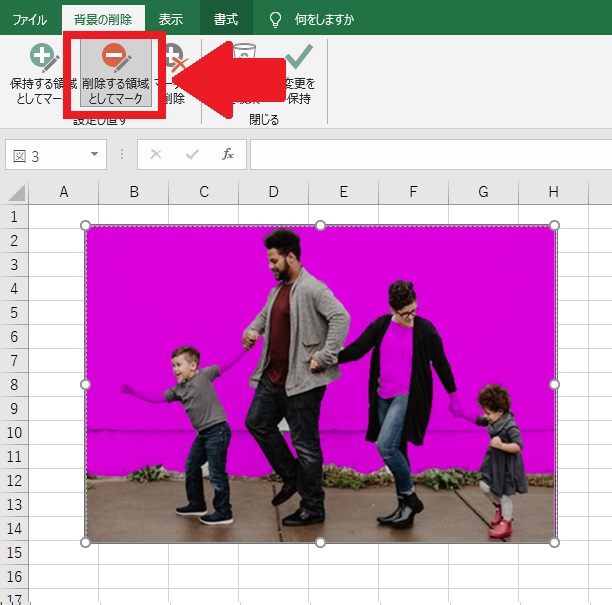Image resolution: width=612 pixels, height=605 pixels.
Task: Click the picture's bottom-right resize handle
Action: pos(555,542)
